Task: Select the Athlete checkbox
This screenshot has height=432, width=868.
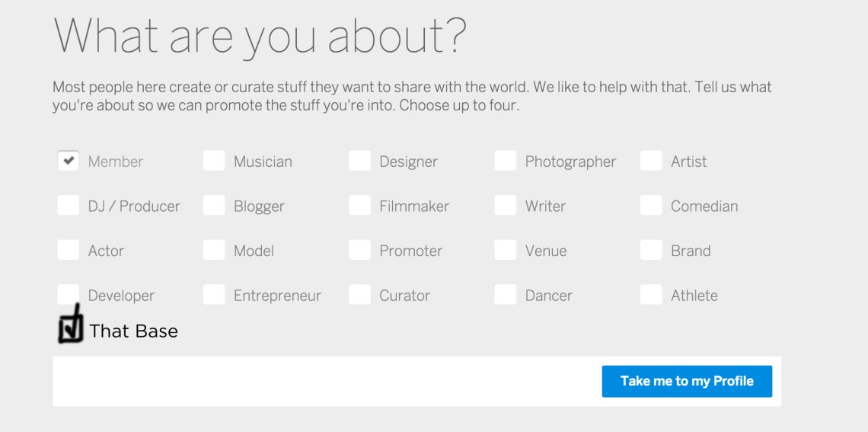Action: pyautogui.click(x=651, y=295)
